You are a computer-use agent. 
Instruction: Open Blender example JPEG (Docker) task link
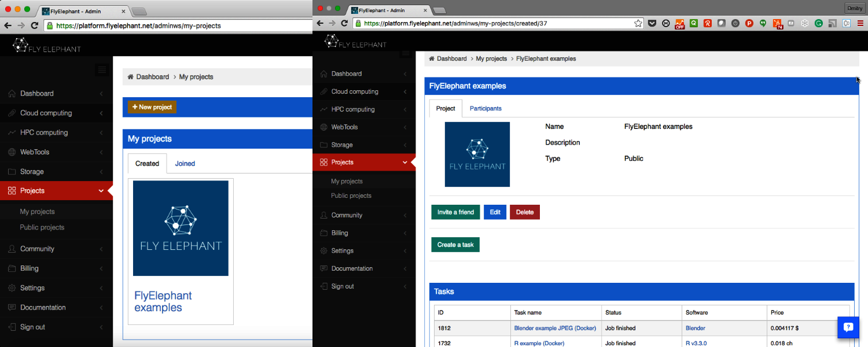coord(555,328)
